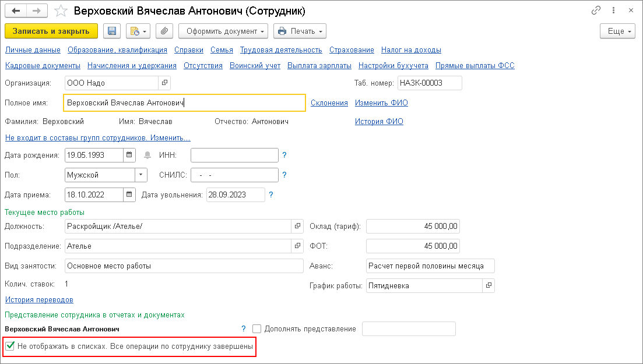Go back with the left arrow button
The width and height of the screenshot is (643, 364).
[16, 10]
